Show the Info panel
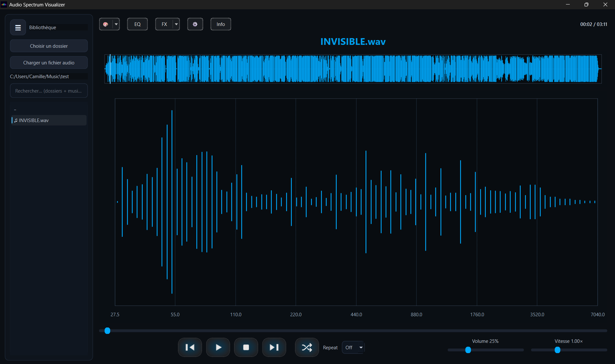This screenshot has width=615, height=364. (x=220, y=24)
